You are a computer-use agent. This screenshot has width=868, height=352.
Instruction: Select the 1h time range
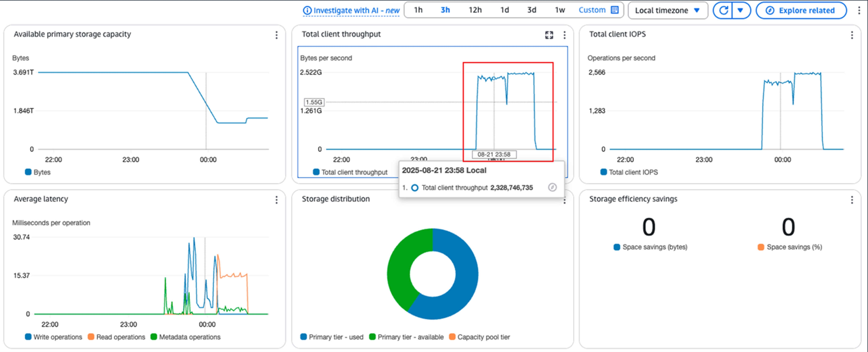(x=418, y=10)
